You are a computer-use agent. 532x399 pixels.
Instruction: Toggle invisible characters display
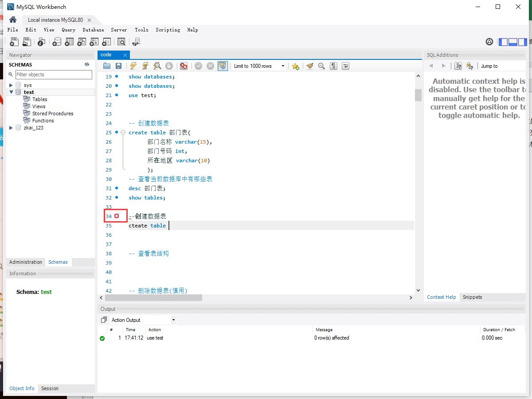pos(333,66)
